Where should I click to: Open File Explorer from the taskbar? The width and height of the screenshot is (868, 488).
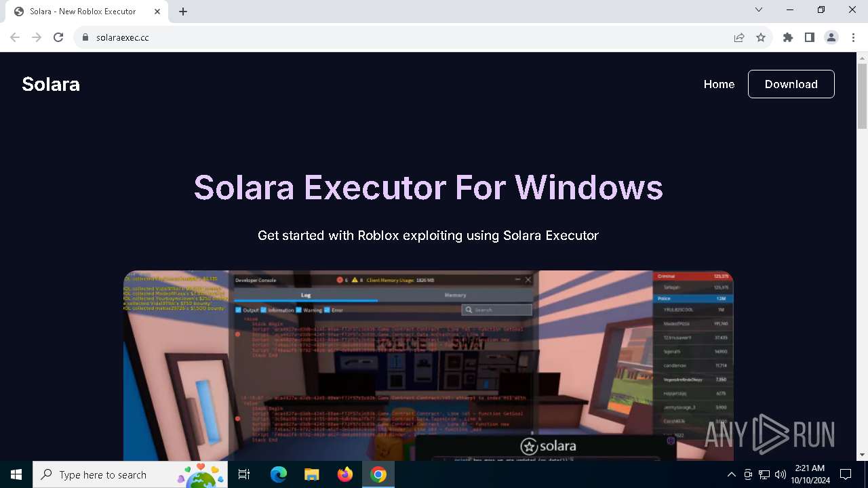[x=311, y=474]
